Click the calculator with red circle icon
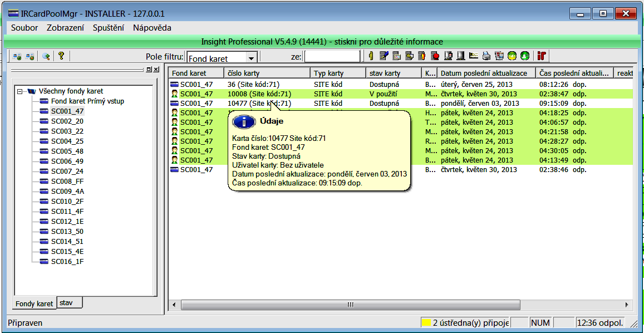Image resolution: width=644 pixels, height=333 pixels. pos(435,56)
